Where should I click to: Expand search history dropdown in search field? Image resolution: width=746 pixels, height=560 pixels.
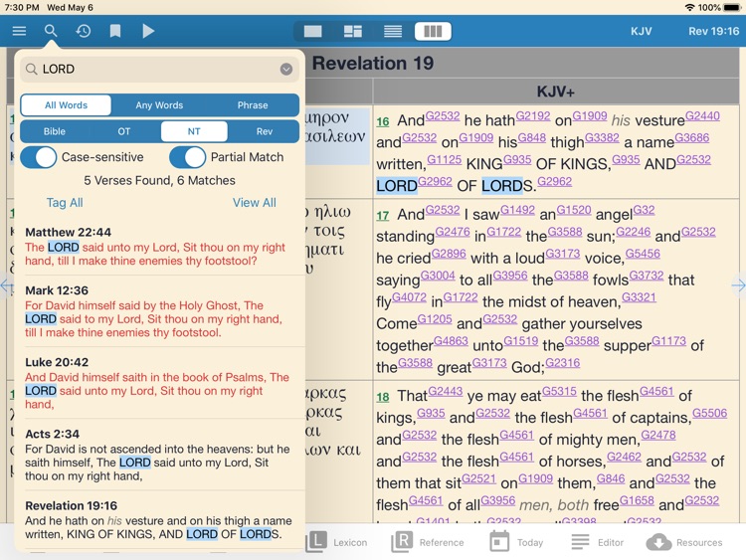point(285,70)
